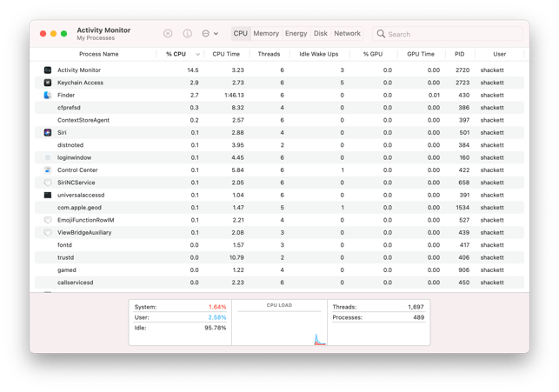Viewport: 559px width, 392px height.
Task: Click the 14.5 CPU percentage value
Action: 193,70
